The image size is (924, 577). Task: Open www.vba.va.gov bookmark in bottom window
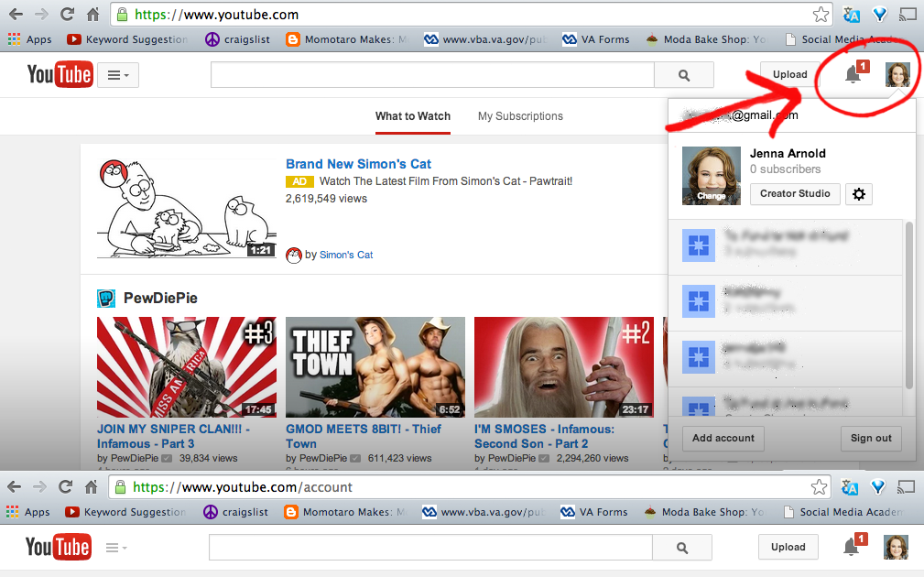(485, 512)
